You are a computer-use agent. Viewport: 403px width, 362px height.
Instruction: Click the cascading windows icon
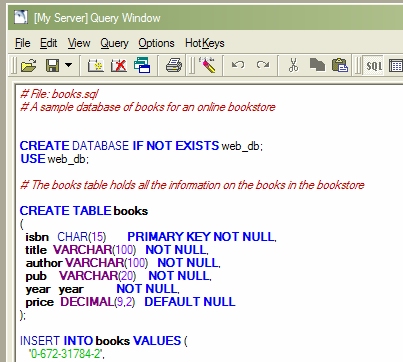142,65
